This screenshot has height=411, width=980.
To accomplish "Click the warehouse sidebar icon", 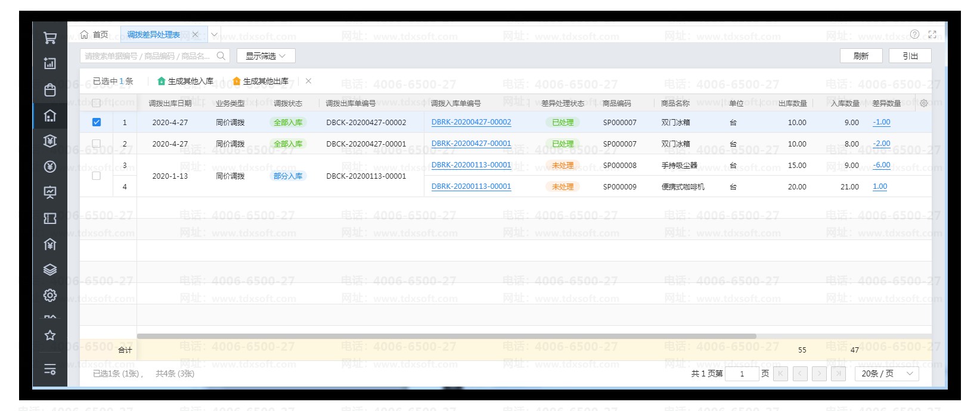I will pyautogui.click(x=50, y=116).
